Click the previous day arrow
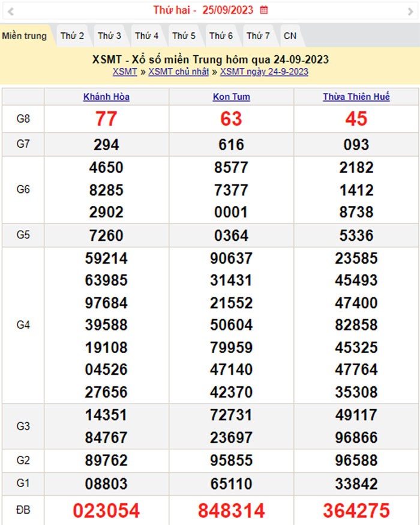This screenshot has width=420, height=525. pos(11,10)
